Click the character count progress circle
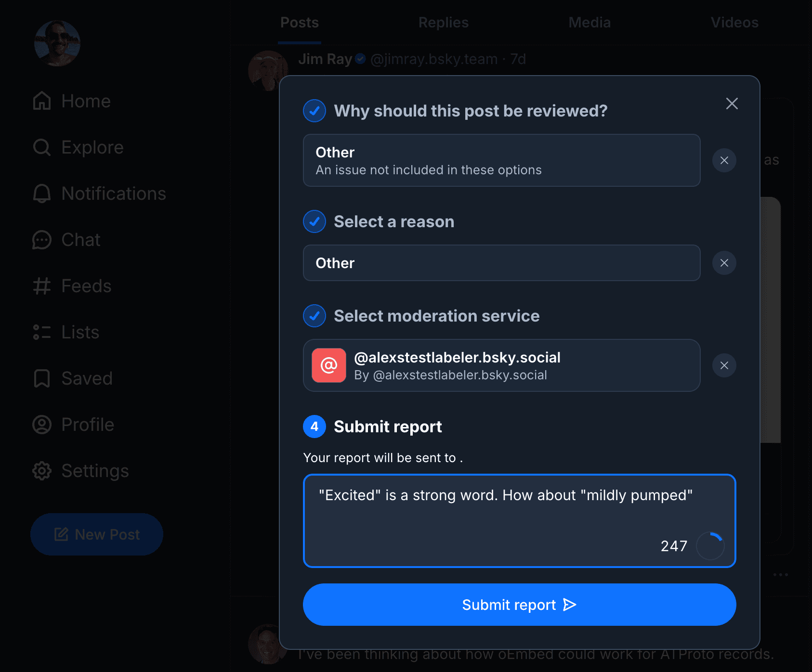The height and width of the screenshot is (672, 812). pos(710,546)
